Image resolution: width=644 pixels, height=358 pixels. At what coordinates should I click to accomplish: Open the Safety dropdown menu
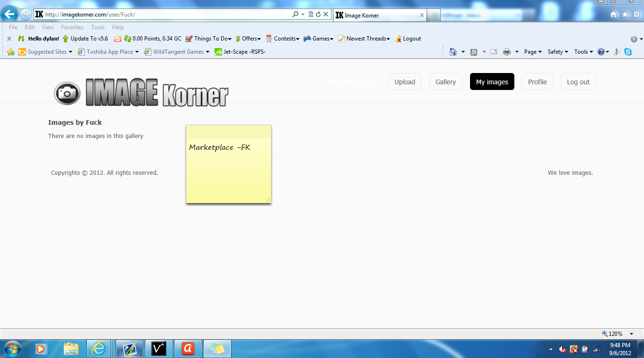tap(558, 52)
